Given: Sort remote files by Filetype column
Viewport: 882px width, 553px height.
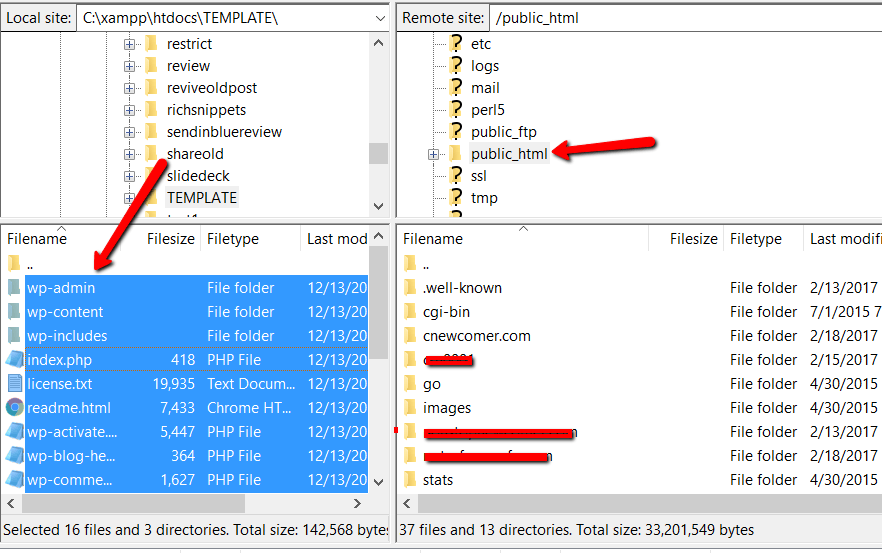Looking at the screenshot, I should click(x=755, y=239).
